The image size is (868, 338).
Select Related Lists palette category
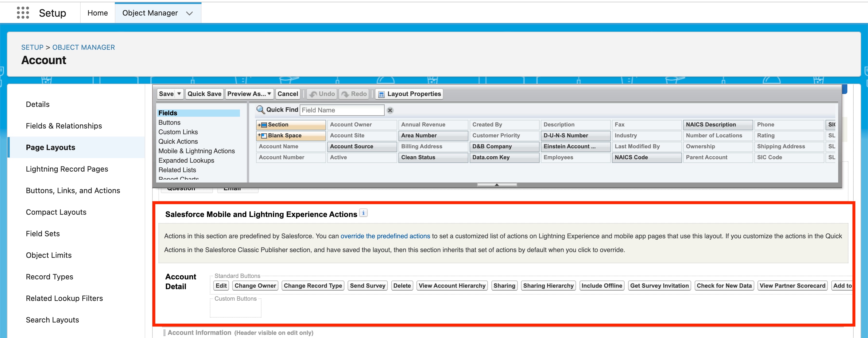point(177,170)
